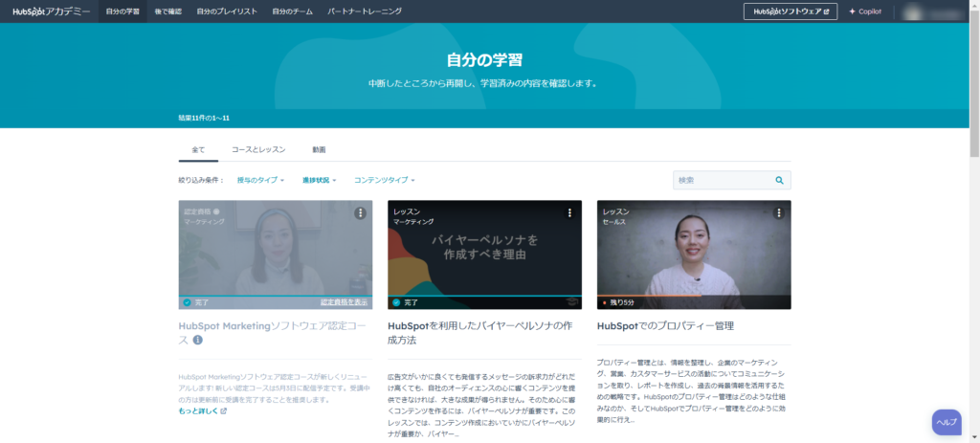
Task: Open the Copilot assistant
Action: click(x=865, y=11)
